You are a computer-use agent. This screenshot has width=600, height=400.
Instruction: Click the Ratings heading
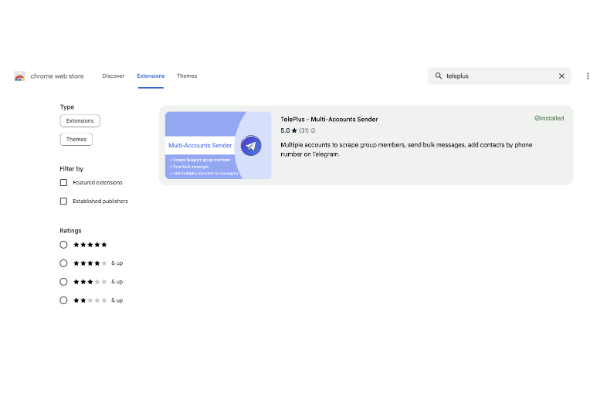tap(70, 230)
